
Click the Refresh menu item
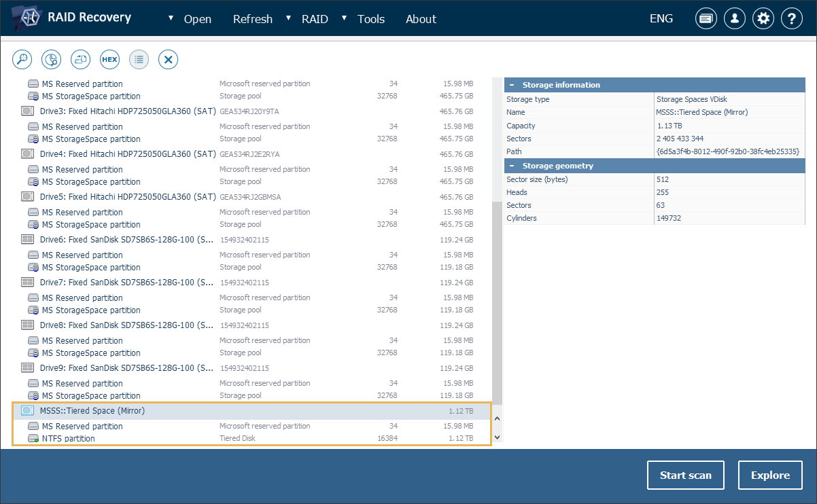click(x=252, y=19)
